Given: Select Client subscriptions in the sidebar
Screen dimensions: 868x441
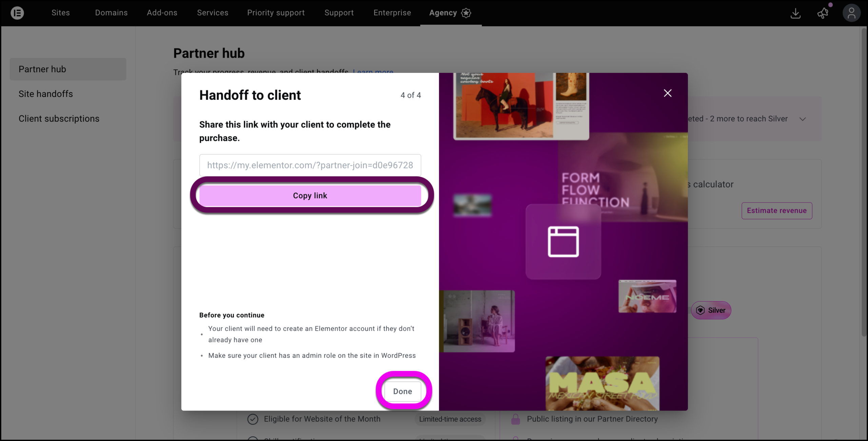Looking at the screenshot, I should 59,118.
